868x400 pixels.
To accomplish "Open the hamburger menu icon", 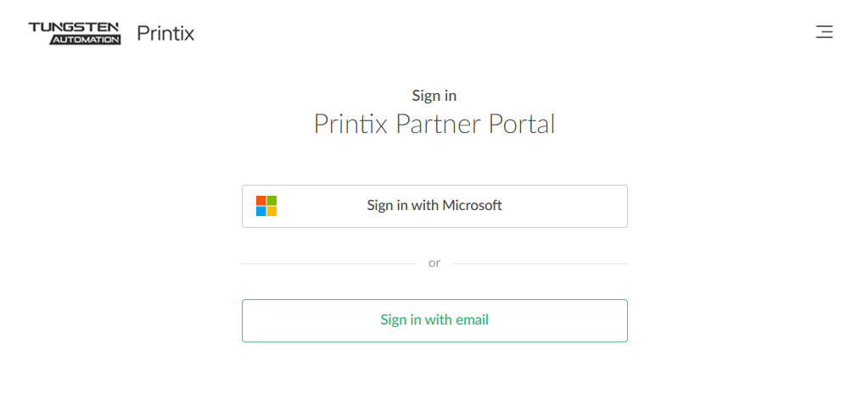I will pyautogui.click(x=824, y=33).
